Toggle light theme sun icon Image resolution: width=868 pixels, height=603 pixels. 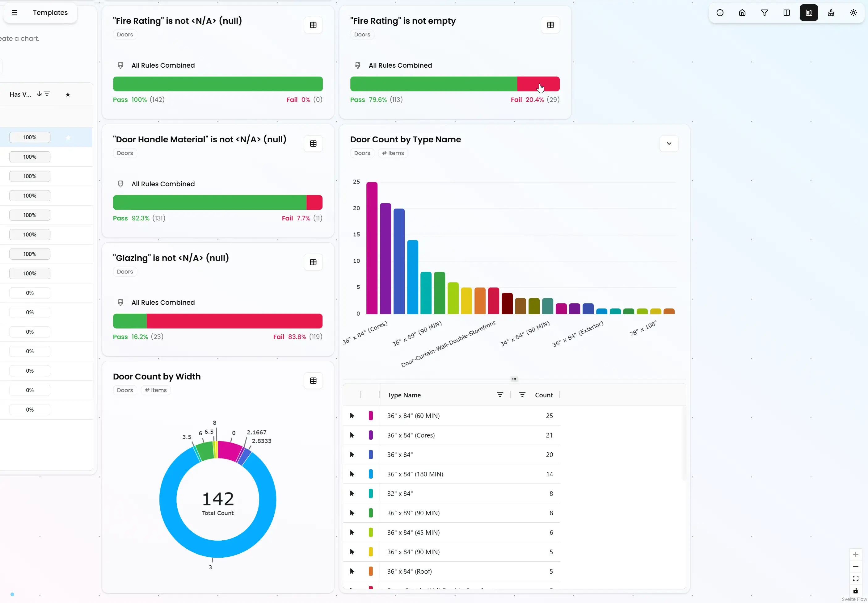853,13
